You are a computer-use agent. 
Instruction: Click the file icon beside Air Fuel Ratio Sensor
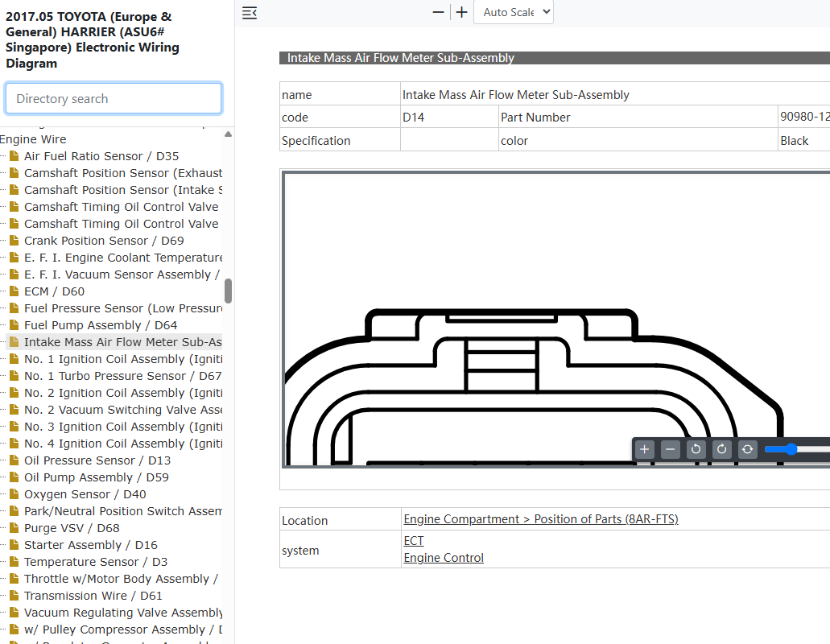[14, 155]
